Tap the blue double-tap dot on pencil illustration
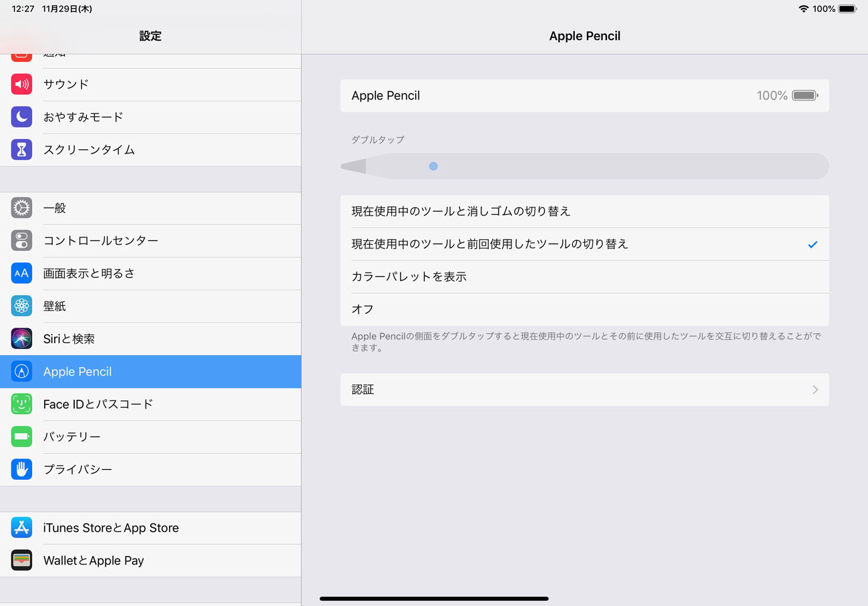 (x=433, y=166)
